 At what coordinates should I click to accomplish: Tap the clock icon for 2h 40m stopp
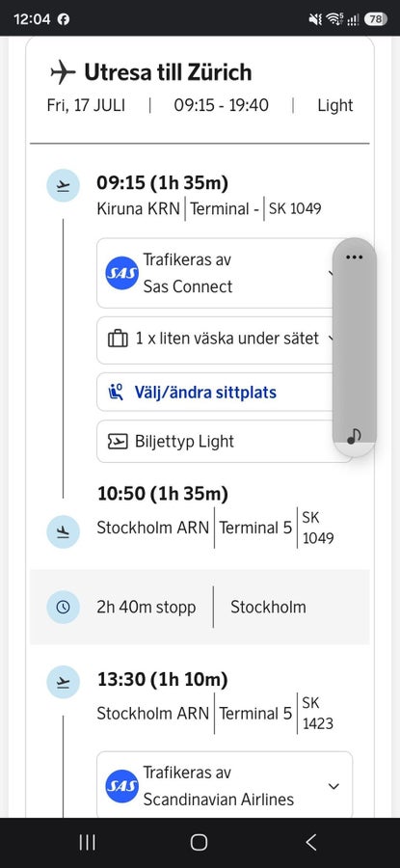(x=63, y=607)
